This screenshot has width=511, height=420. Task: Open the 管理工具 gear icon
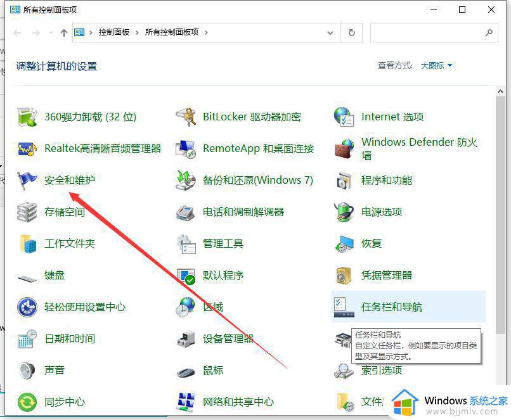point(185,243)
